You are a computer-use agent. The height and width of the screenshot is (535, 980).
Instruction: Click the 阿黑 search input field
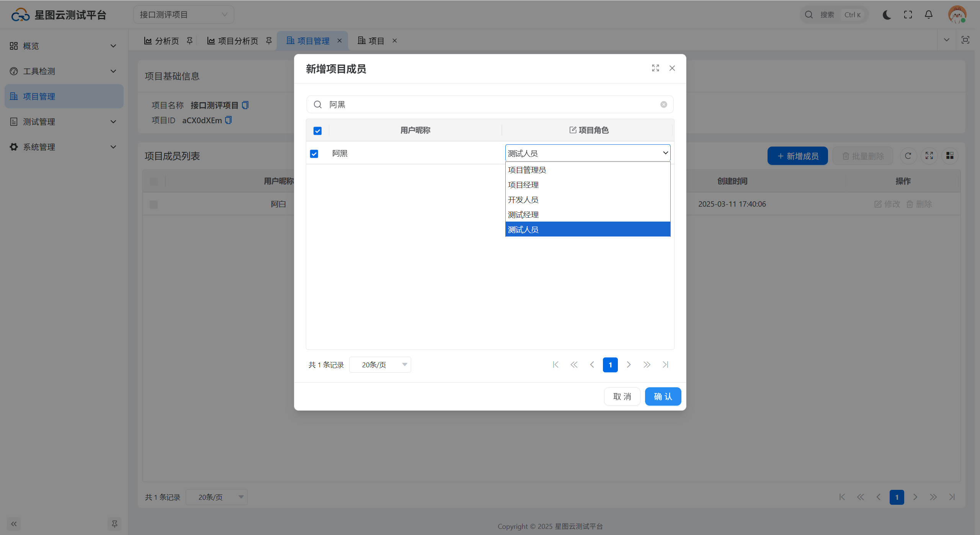tap(490, 104)
